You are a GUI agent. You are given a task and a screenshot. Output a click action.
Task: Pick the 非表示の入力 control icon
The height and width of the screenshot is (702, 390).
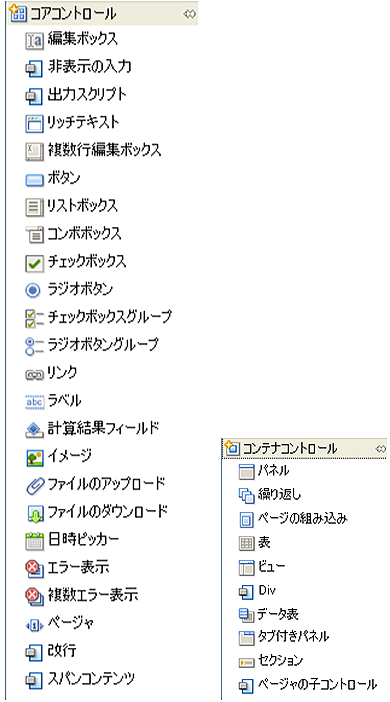click(x=34, y=68)
